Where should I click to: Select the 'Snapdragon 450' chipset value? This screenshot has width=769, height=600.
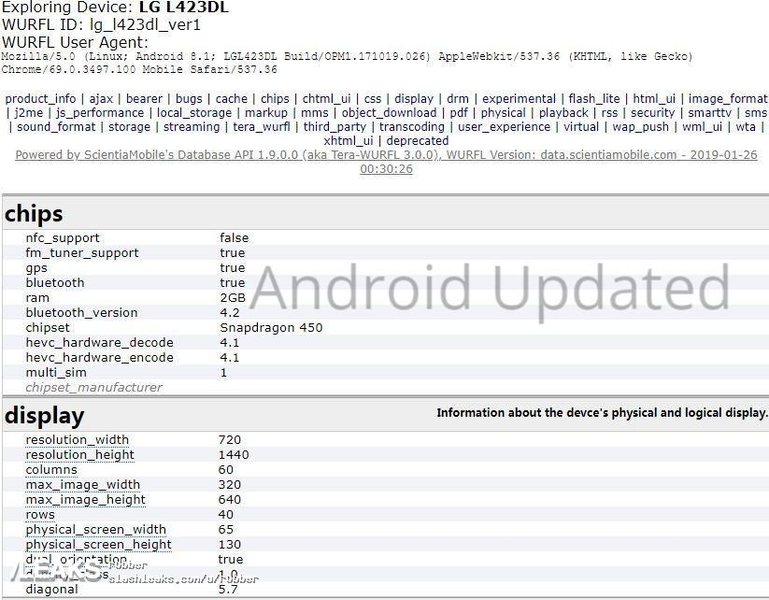click(271, 328)
